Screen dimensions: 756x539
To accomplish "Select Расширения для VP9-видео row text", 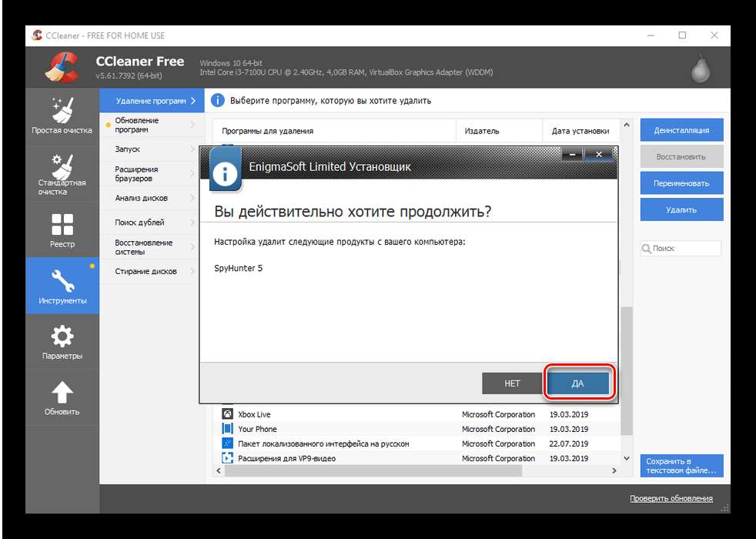I will point(287,458).
